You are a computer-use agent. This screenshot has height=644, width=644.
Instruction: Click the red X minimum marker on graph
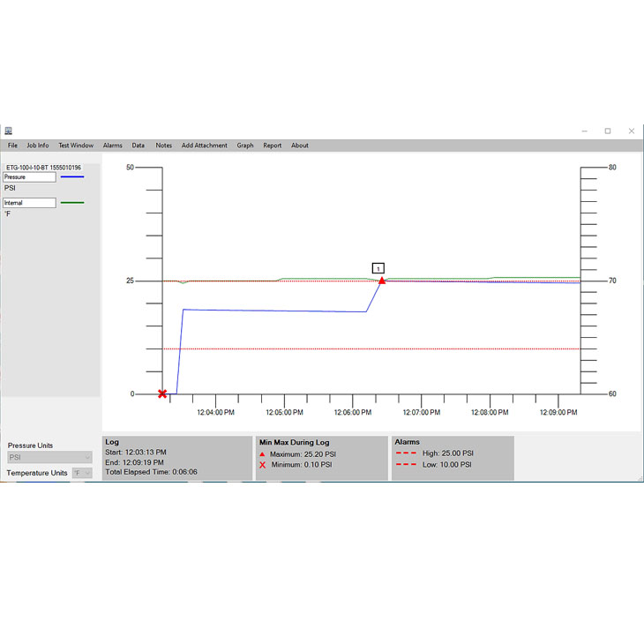[x=162, y=393]
